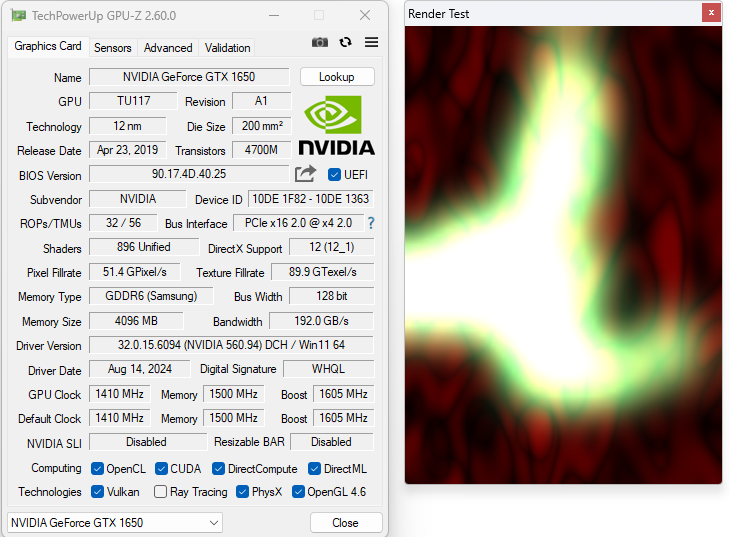Toggle the OpenCL checkbox
This screenshot has height=537, width=730.
click(x=97, y=469)
